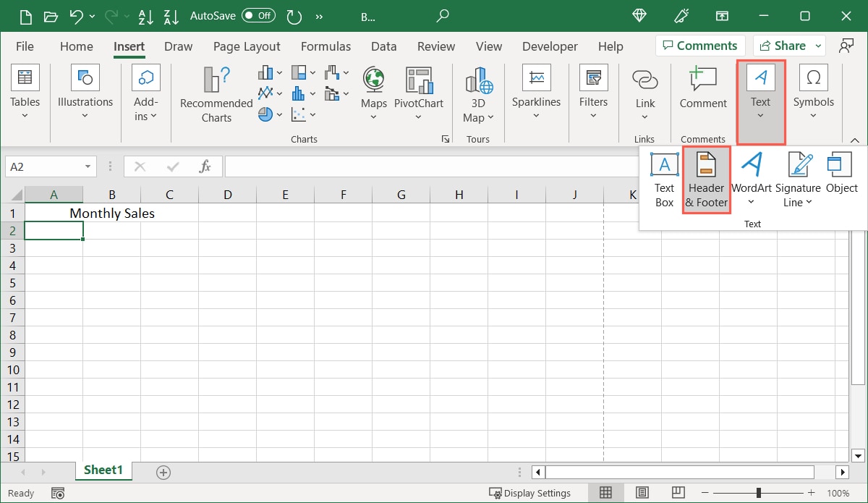Insert an Object

point(841,177)
